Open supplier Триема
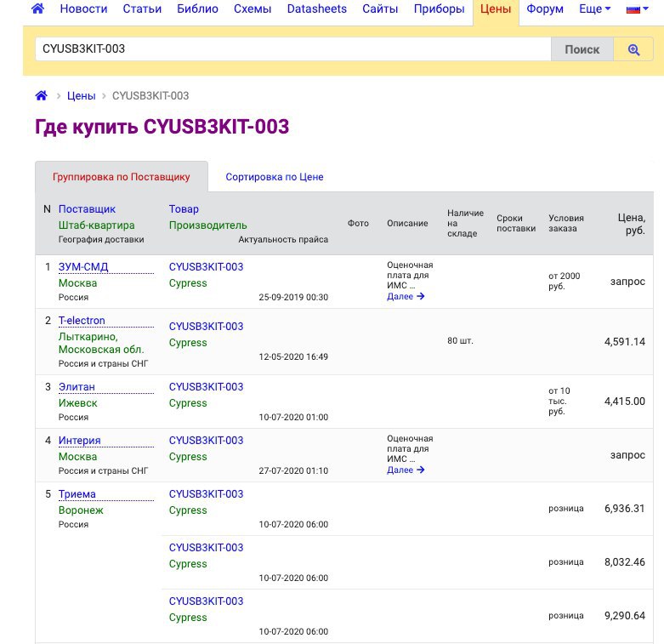This screenshot has width=664, height=644. pyautogui.click(x=77, y=494)
